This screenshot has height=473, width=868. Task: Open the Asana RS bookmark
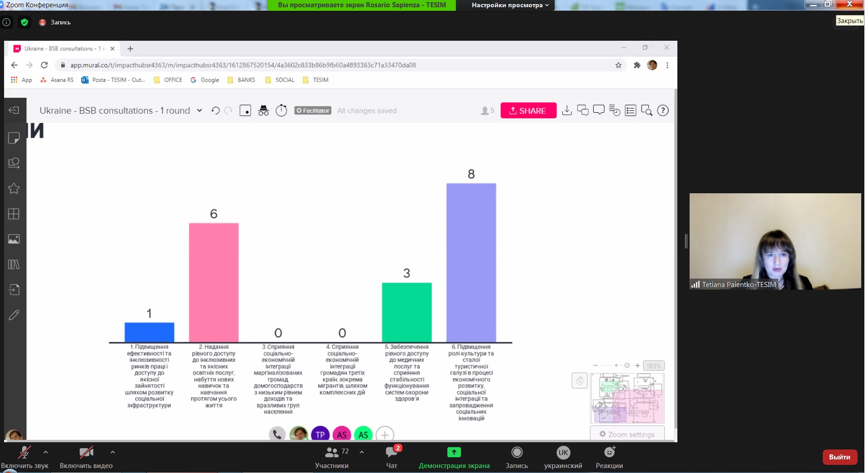pyautogui.click(x=57, y=80)
